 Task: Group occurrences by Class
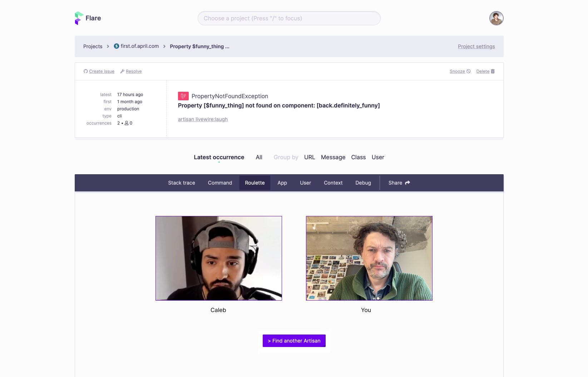point(358,157)
